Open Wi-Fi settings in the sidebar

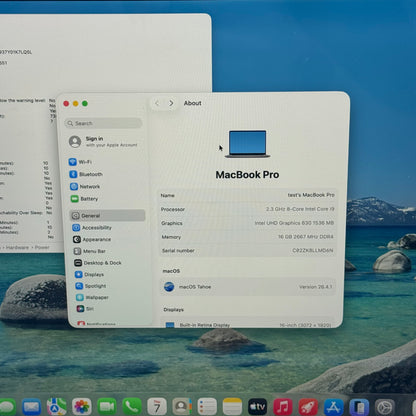pos(80,162)
